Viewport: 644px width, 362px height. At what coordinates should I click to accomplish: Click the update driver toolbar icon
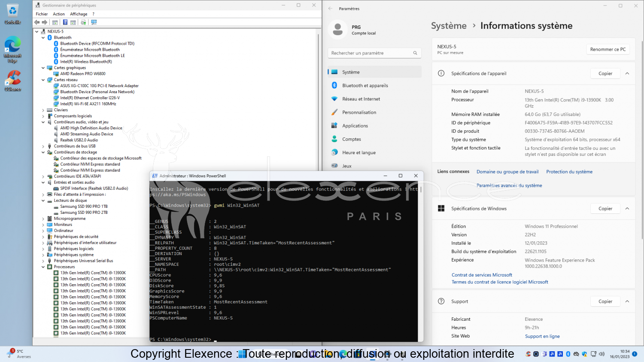point(83,22)
